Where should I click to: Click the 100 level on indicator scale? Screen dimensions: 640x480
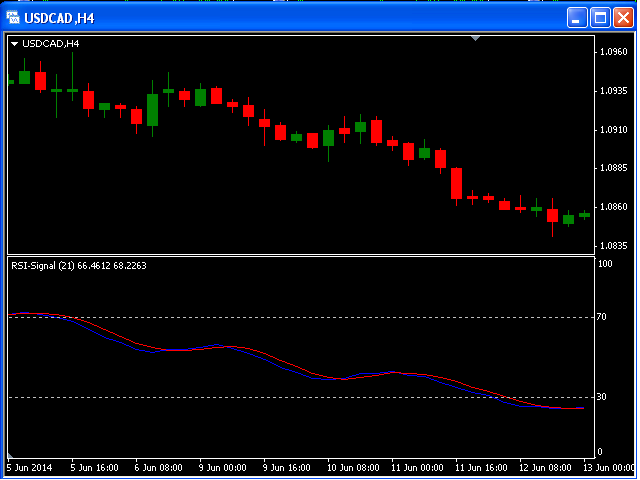604,264
